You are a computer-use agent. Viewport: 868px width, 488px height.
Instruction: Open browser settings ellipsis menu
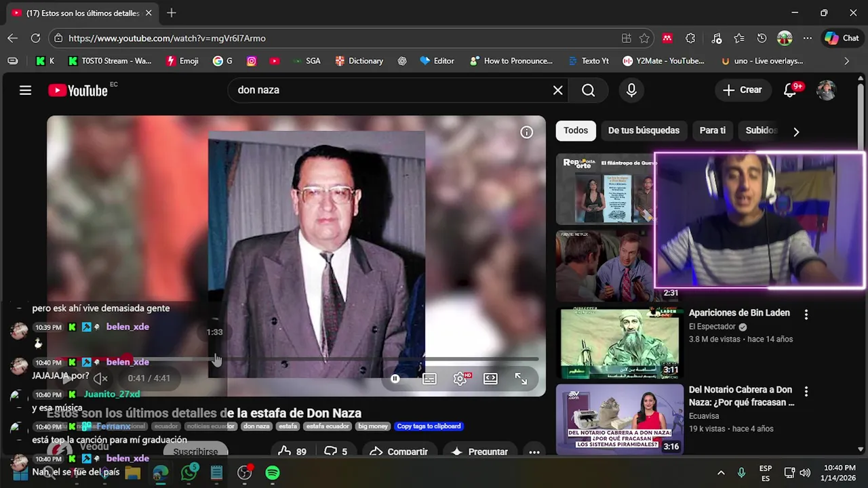point(807,39)
